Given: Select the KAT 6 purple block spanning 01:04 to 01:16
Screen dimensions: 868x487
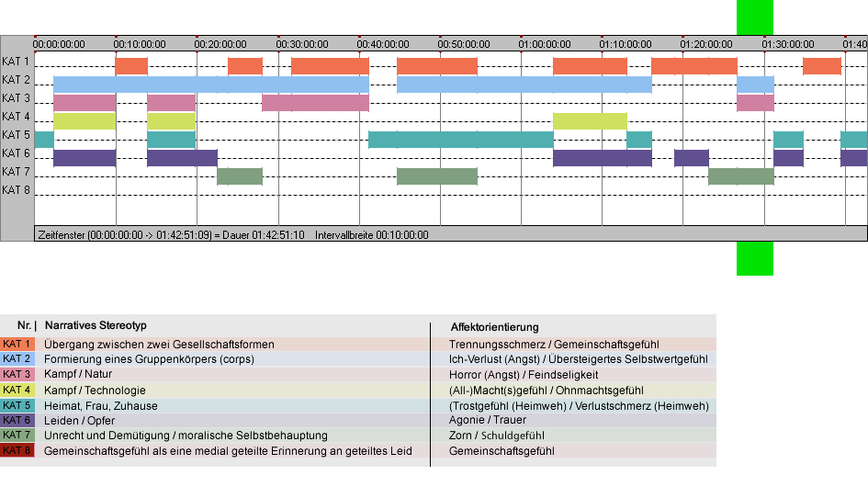Looking at the screenshot, I should pyautogui.click(x=603, y=158).
